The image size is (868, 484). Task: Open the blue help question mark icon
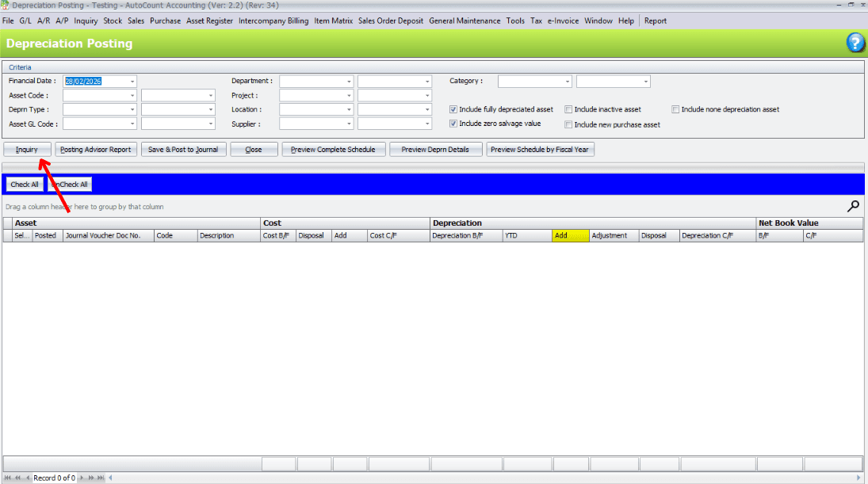coord(855,43)
